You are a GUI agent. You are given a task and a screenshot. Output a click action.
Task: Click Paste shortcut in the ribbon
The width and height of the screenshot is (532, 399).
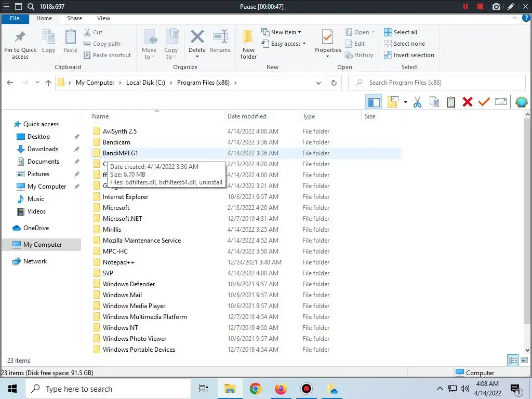107,55
